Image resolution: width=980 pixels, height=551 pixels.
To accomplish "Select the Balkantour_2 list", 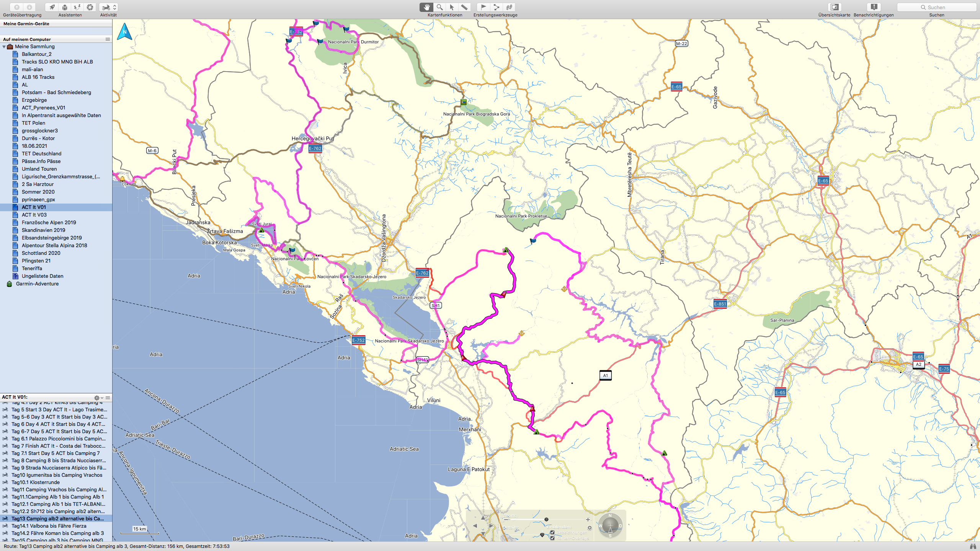I will coord(56,54).
